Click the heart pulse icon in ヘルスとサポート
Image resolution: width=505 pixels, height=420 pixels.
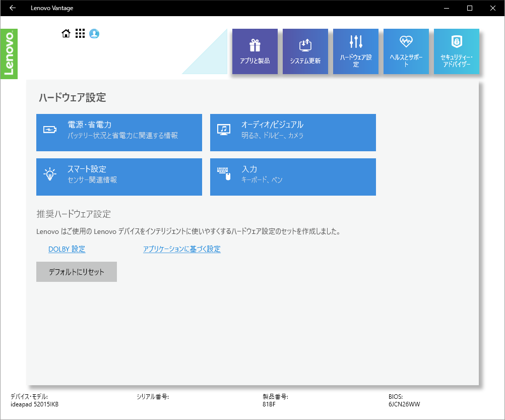pyautogui.click(x=406, y=41)
